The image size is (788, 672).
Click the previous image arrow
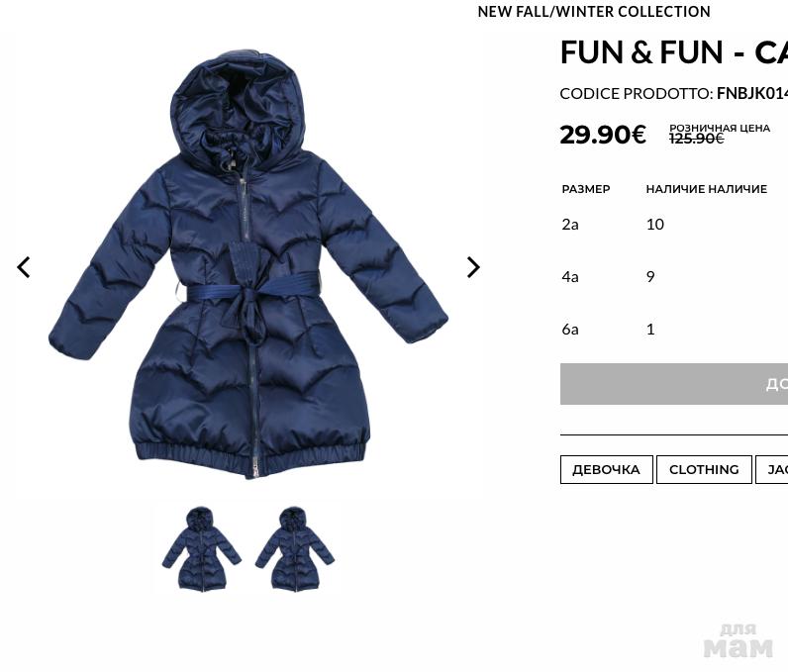[23, 267]
